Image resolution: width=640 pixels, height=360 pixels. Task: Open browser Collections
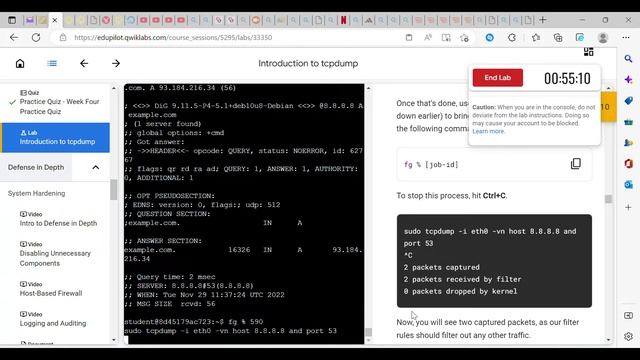click(558, 38)
